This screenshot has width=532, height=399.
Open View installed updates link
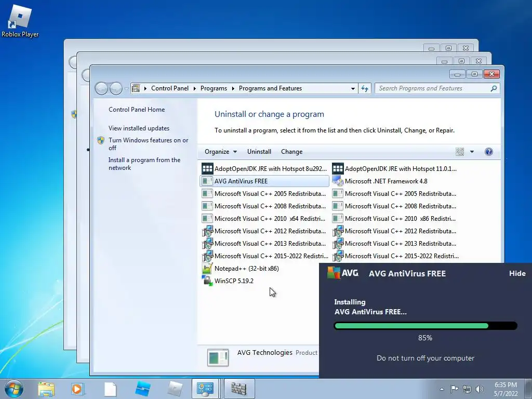[x=139, y=128]
